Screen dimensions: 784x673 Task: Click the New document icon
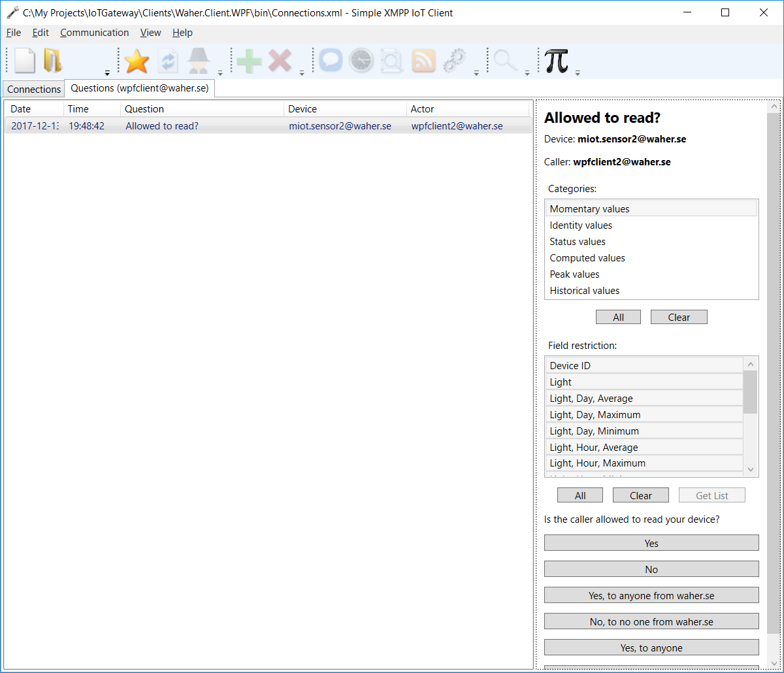coord(25,61)
